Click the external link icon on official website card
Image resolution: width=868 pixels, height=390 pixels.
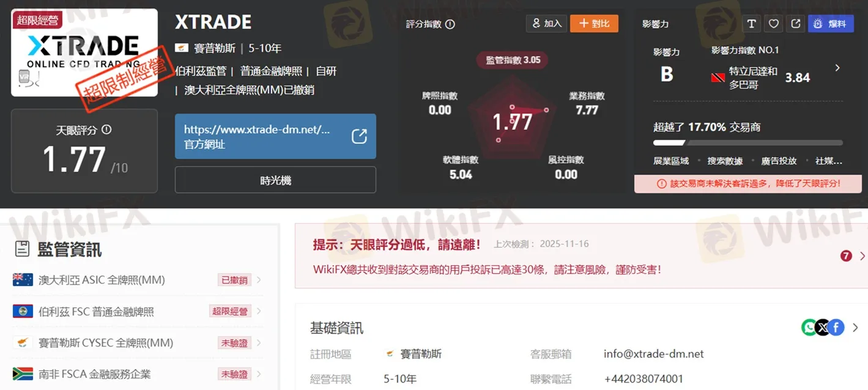click(x=359, y=136)
